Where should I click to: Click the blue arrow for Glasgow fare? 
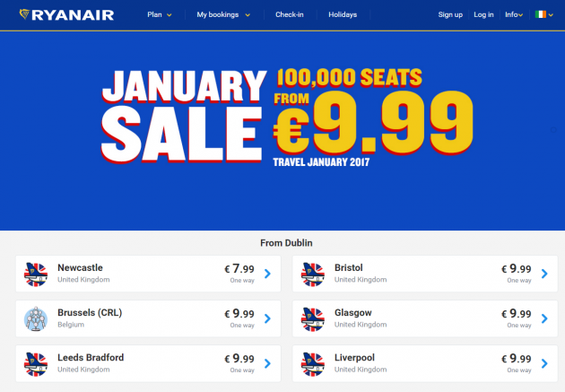pos(544,318)
